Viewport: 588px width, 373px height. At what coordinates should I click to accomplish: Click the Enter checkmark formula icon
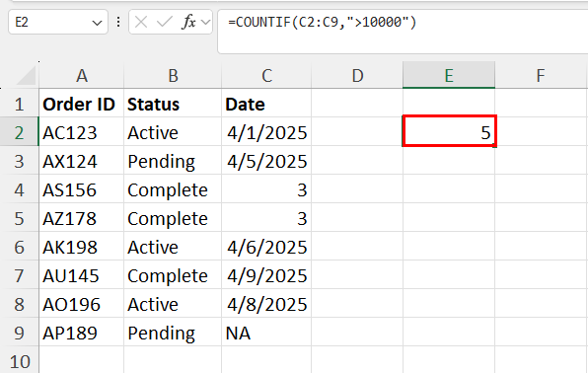click(164, 22)
